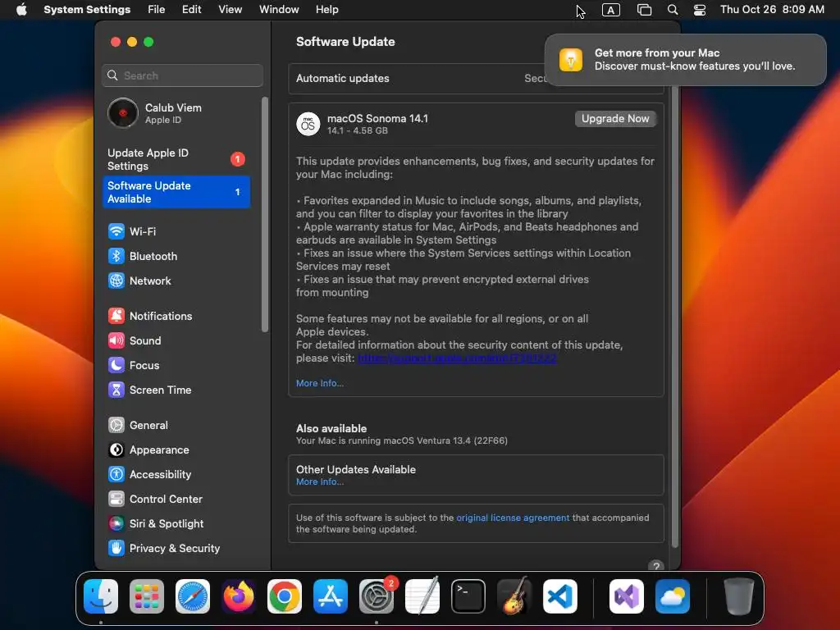Open Trash from the Dock
The image size is (840, 630).
coord(739,596)
